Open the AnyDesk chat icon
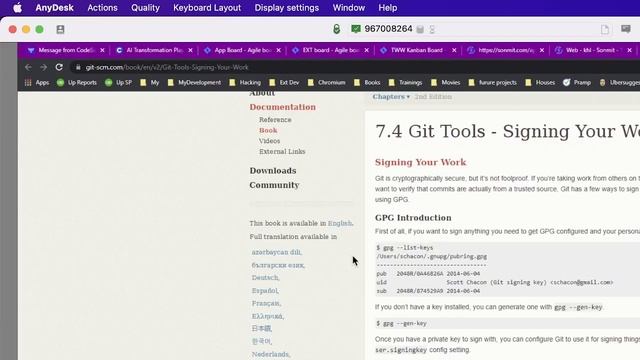 (x=626, y=29)
